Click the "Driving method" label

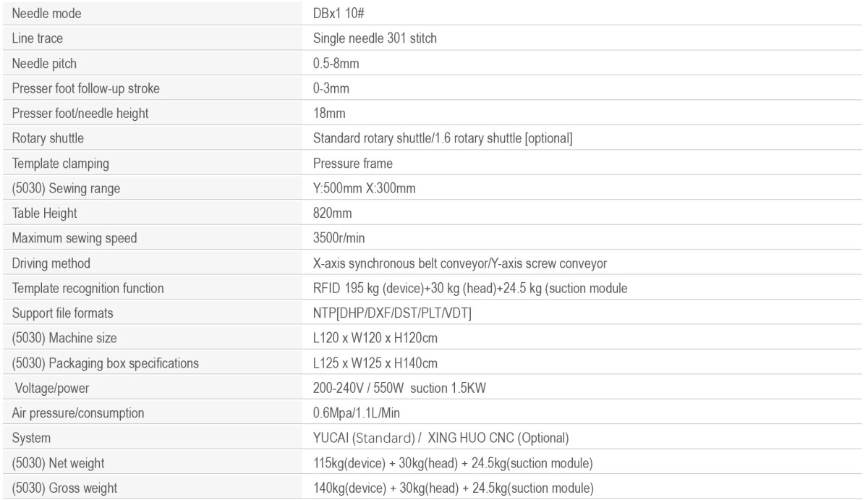coord(47,264)
